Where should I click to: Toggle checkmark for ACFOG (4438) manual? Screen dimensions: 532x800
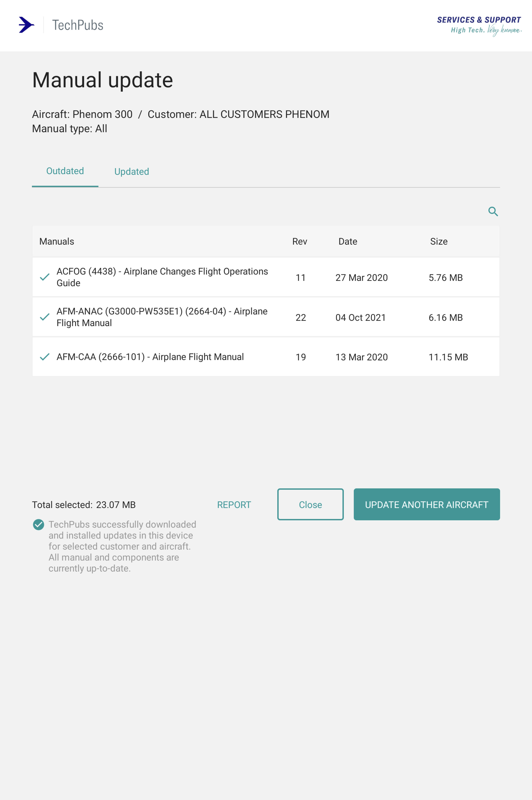[45, 277]
